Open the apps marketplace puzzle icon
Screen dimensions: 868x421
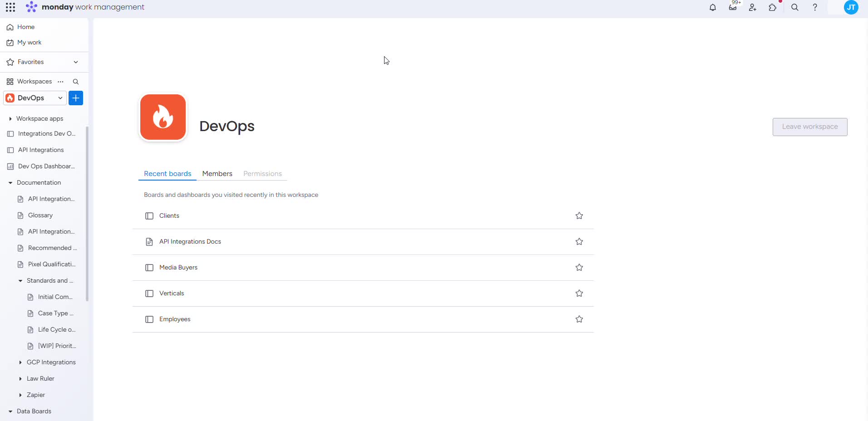coord(773,7)
